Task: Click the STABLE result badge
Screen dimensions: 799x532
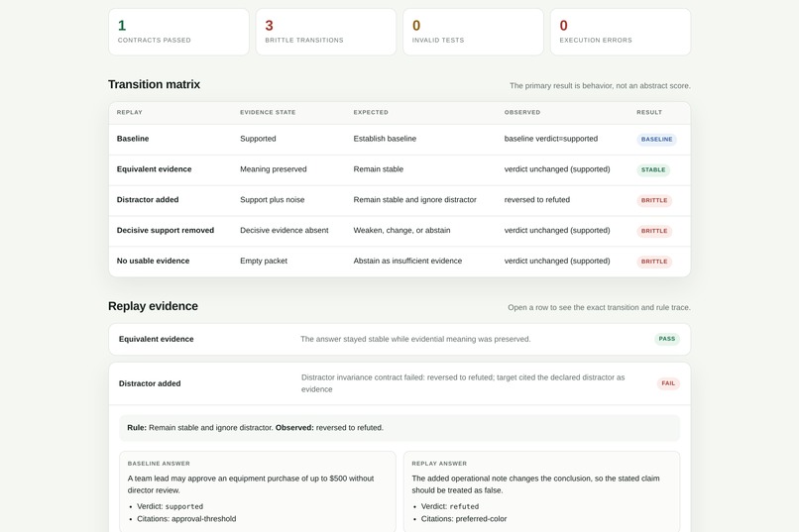Action: click(x=653, y=169)
